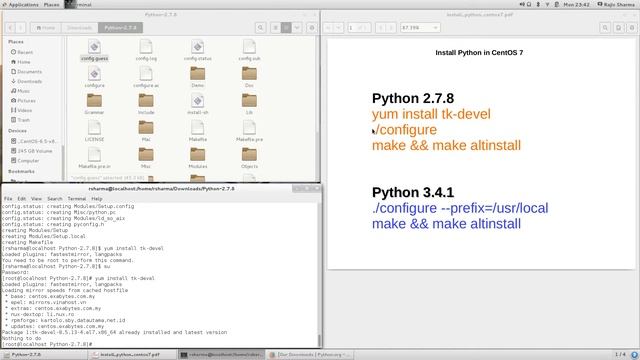Click the search icon in Files toolbar
640x360 pixels.
point(260,28)
